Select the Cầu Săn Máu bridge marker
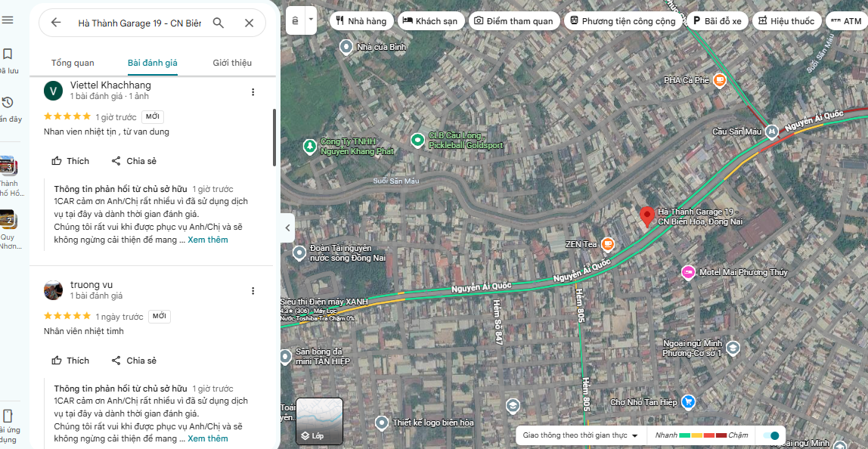Screen dimensions: 868x449 [x=772, y=132]
